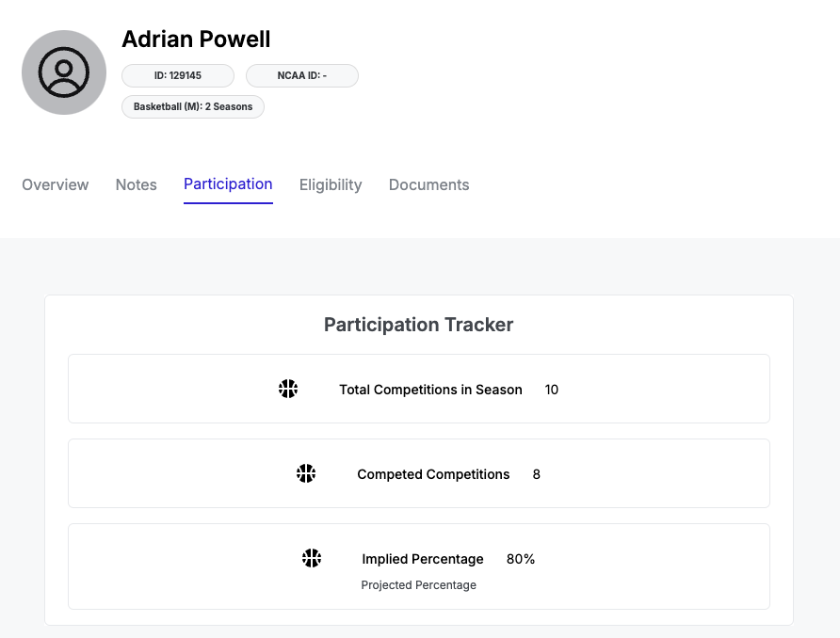Click the total competitions value 10
This screenshot has width=840, height=638.
[552, 390]
